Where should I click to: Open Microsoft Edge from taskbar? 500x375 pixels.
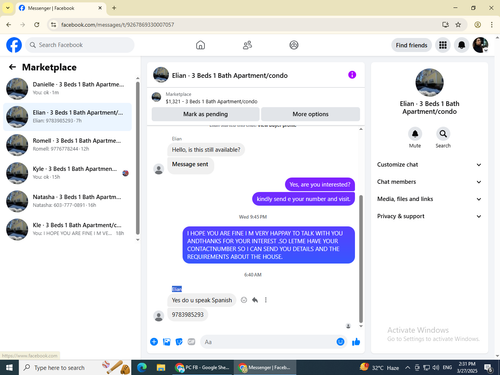point(142,368)
